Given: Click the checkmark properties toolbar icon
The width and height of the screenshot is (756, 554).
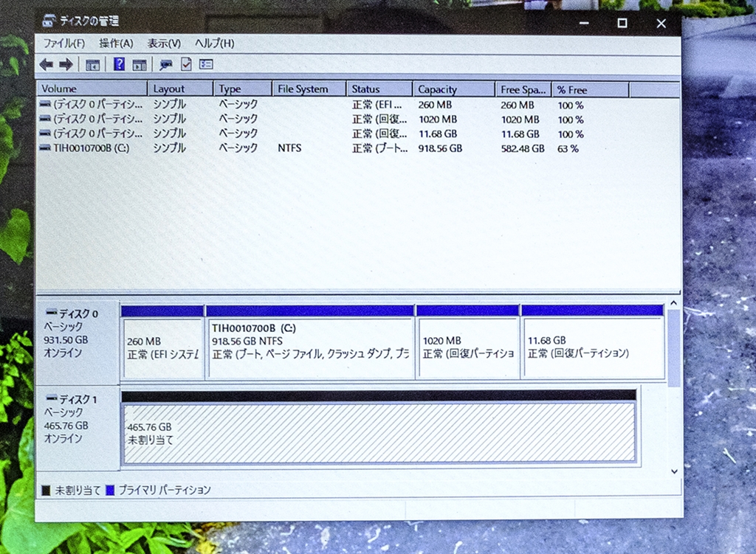Looking at the screenshot, I should point(186,64).
